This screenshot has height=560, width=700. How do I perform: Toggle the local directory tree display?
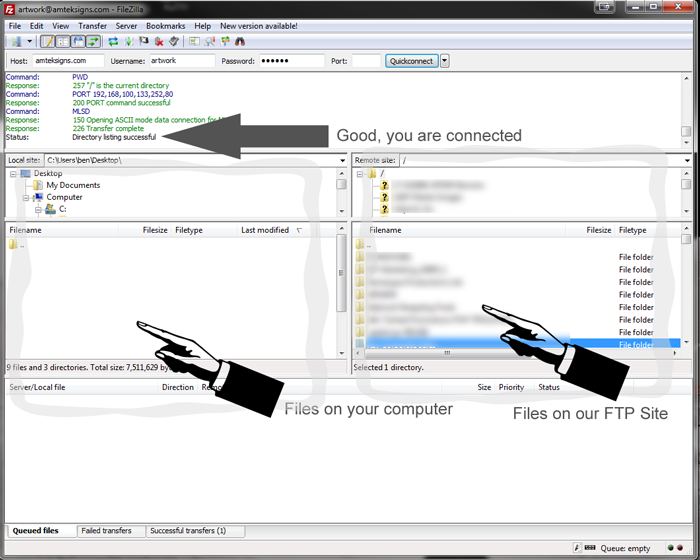pyautogui.click(x=63, y=42)
